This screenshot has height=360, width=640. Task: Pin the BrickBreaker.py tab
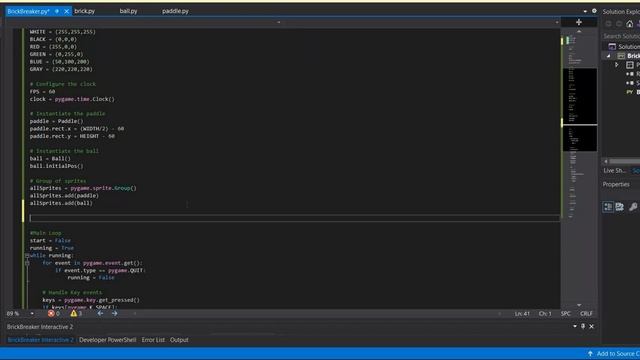pos(57,11)
